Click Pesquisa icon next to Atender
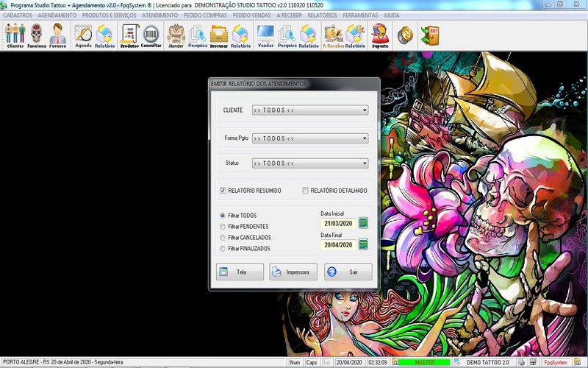588x368 pixels. click(198, 35)
